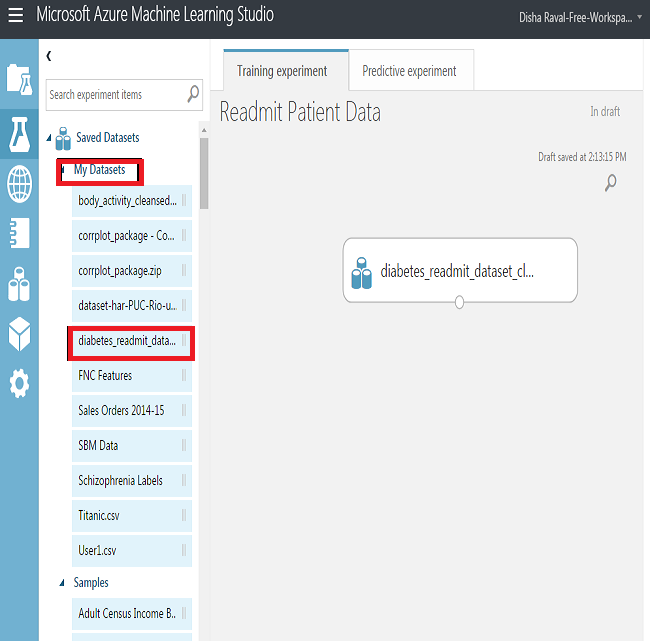Open the Datasets cylinders sidebar icon
Screen dimensions: 650x641
[x=19, y=284]
